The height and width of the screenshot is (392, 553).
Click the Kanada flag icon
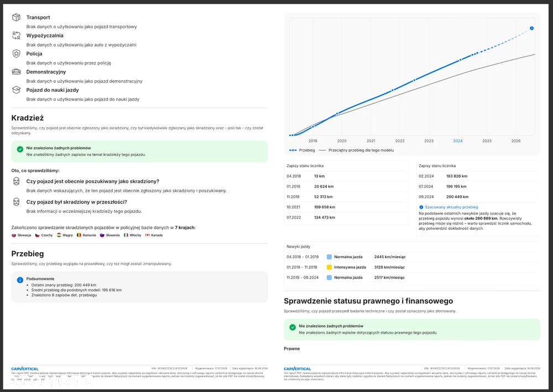pyautogui.click(x=148, y=235)
